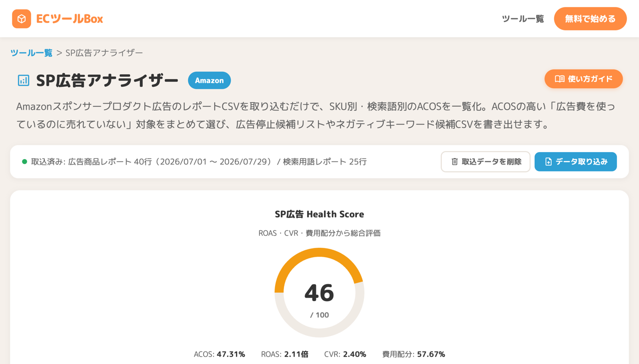Click 取込データを削除 button

tap(485, 162)
